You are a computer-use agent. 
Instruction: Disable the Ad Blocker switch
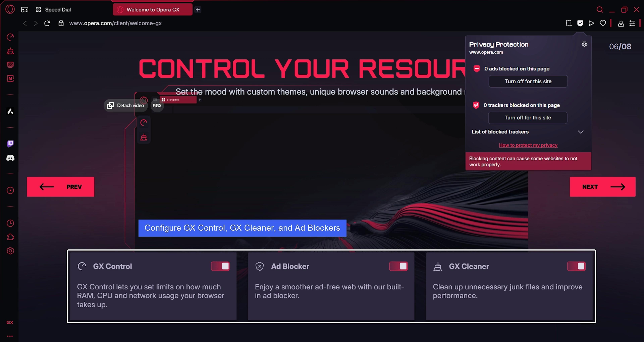point(398,266)
